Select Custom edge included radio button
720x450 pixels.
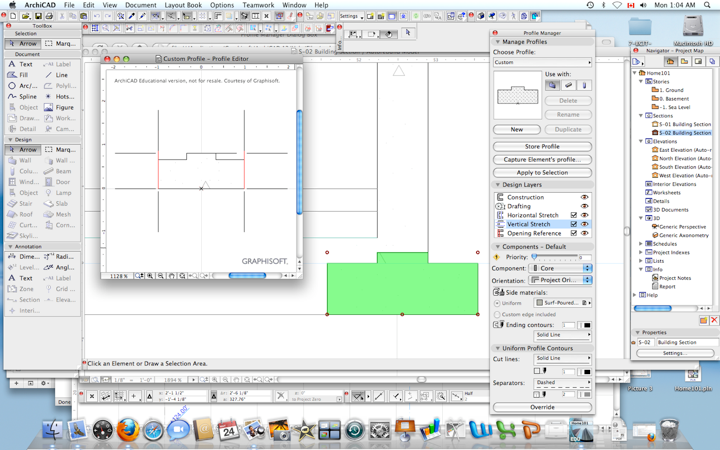(x=498, y=315)
